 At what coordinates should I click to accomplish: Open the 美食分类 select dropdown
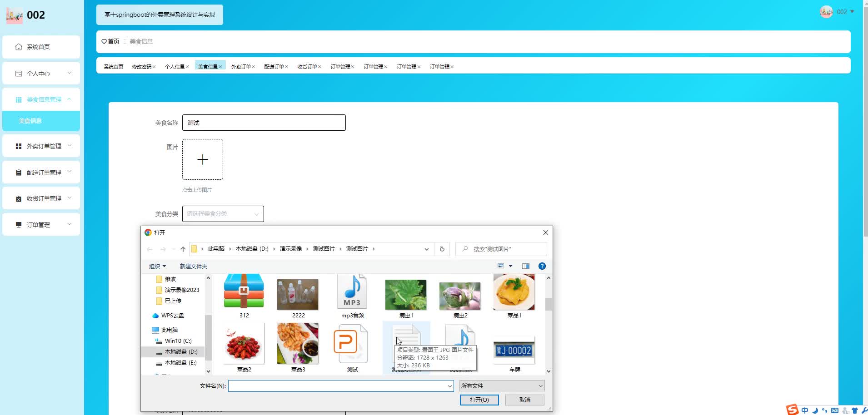pos(223,214)
